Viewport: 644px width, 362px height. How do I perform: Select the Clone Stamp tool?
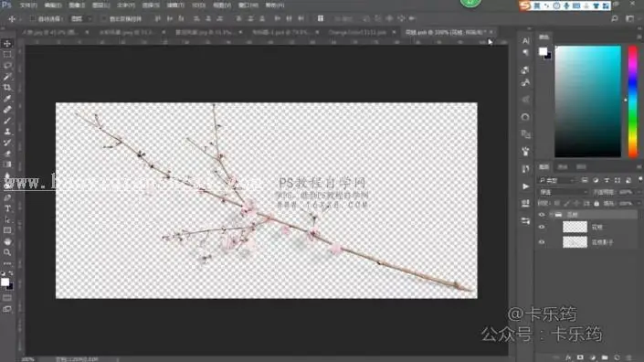(x=7, y=132)
